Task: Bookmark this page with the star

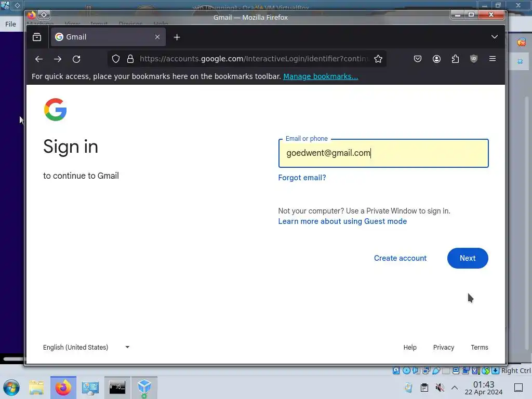Action: (378, 59)
